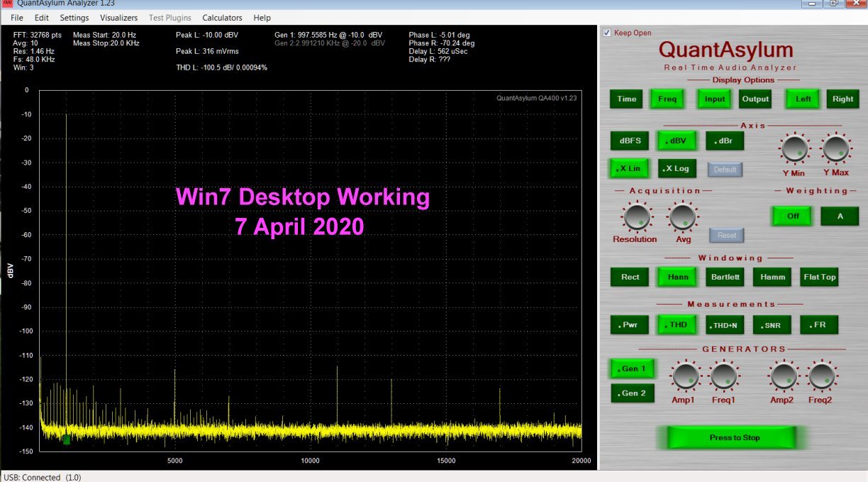Toggle generator Gen 2
This screenshot has width=868, height=482.
[633, 393]
